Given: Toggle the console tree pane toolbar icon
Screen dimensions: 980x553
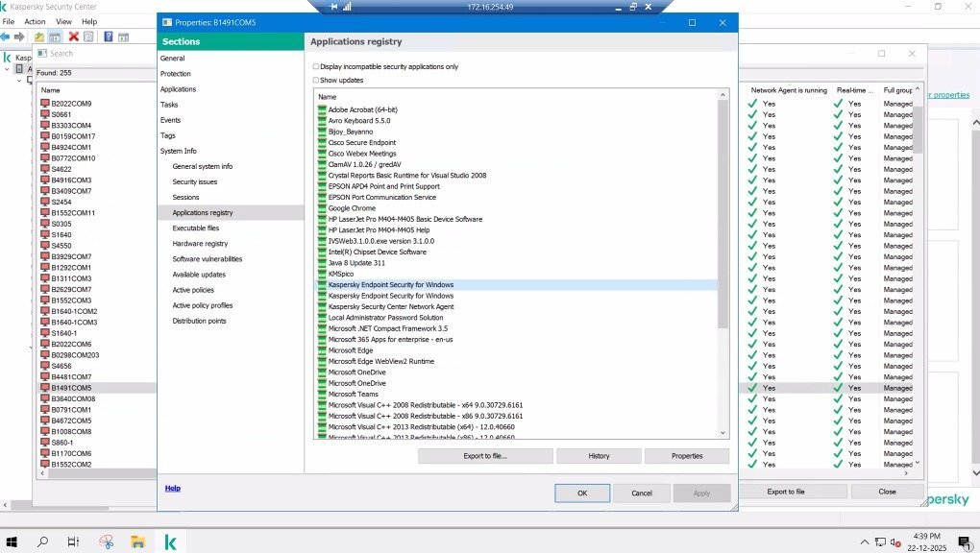Looking at the screenshot, I should click(x=55, y=36).
